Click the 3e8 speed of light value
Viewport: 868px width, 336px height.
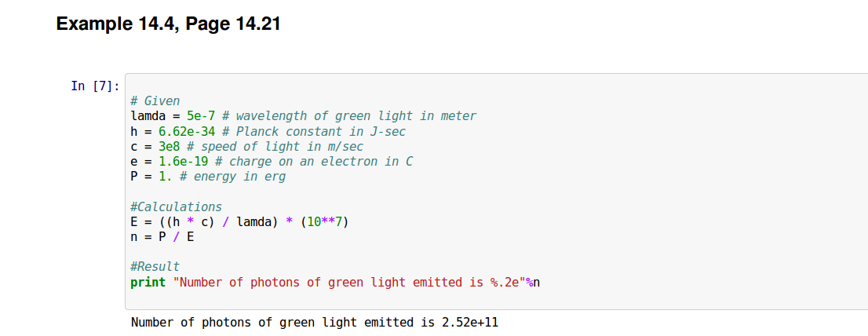pos(169,146)
